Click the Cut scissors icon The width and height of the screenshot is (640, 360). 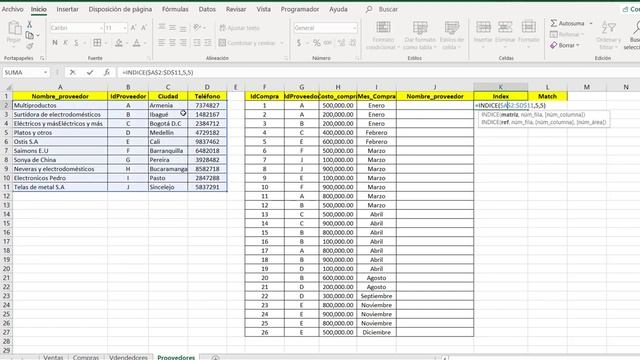pos(30,24)
